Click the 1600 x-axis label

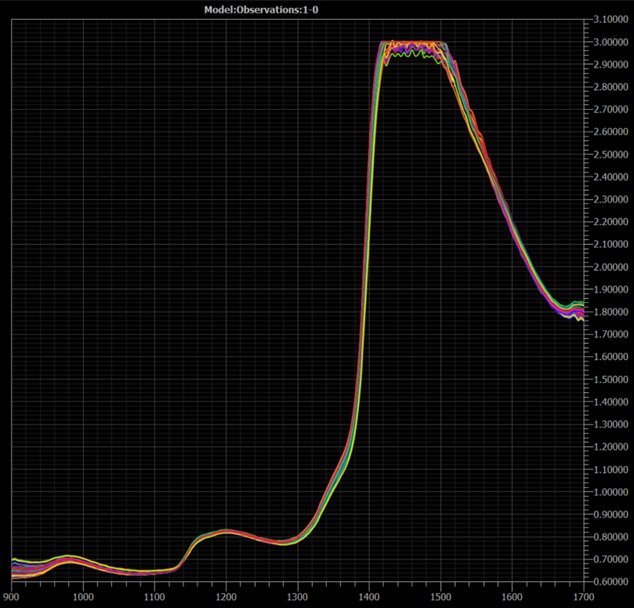click(x=512, y=599)
